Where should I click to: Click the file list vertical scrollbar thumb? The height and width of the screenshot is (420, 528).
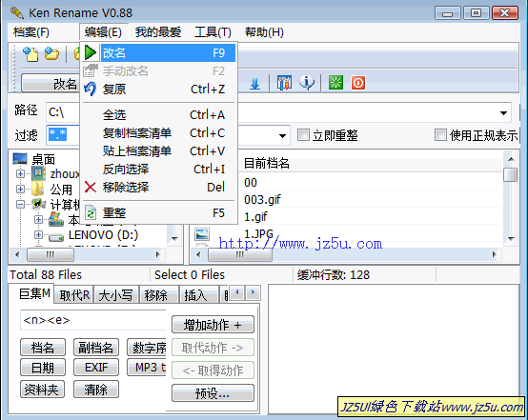pyautogui.click(x=511, y=174)
